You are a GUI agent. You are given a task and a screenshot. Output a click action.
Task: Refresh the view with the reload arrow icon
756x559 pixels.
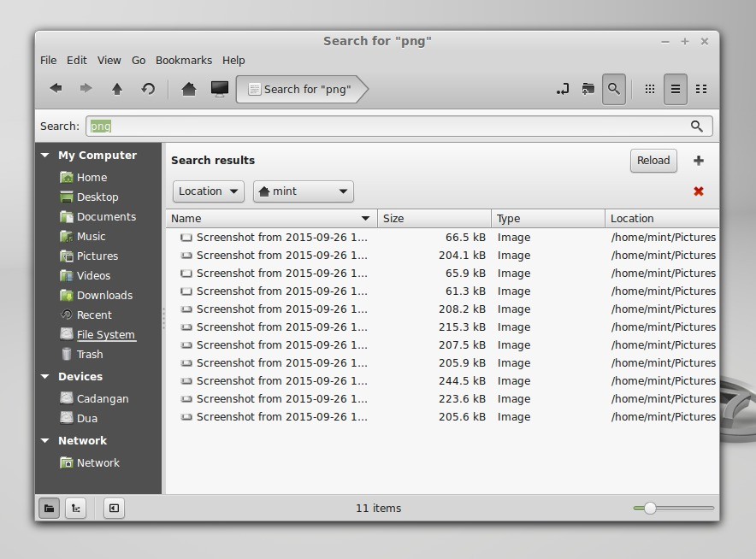click(148, 89)
